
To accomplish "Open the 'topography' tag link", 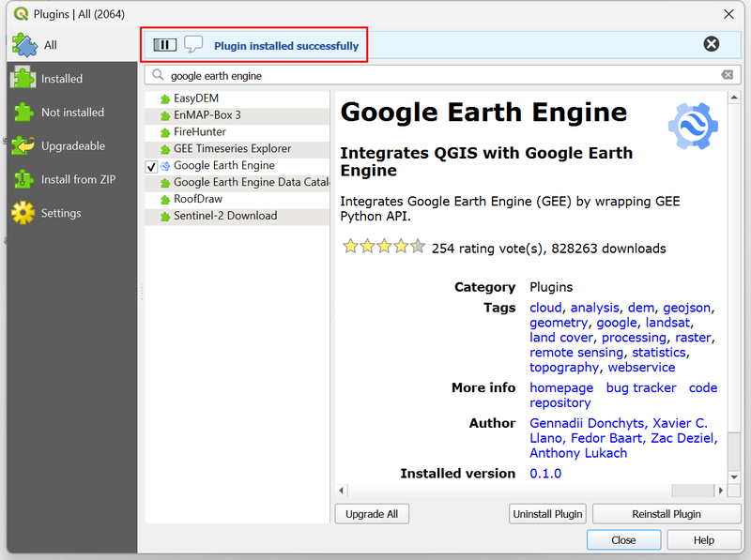I will [x=564, y=368].
